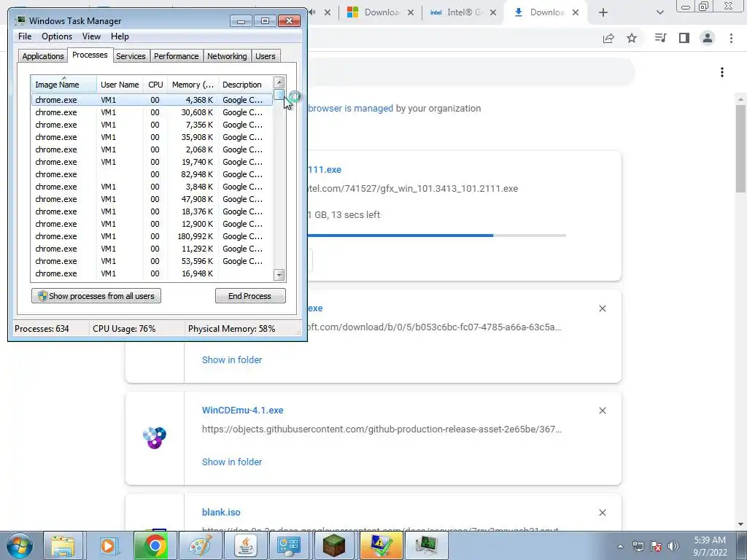
Task: Open the Java taskbar icon
Action: click(x=245, y=545)
